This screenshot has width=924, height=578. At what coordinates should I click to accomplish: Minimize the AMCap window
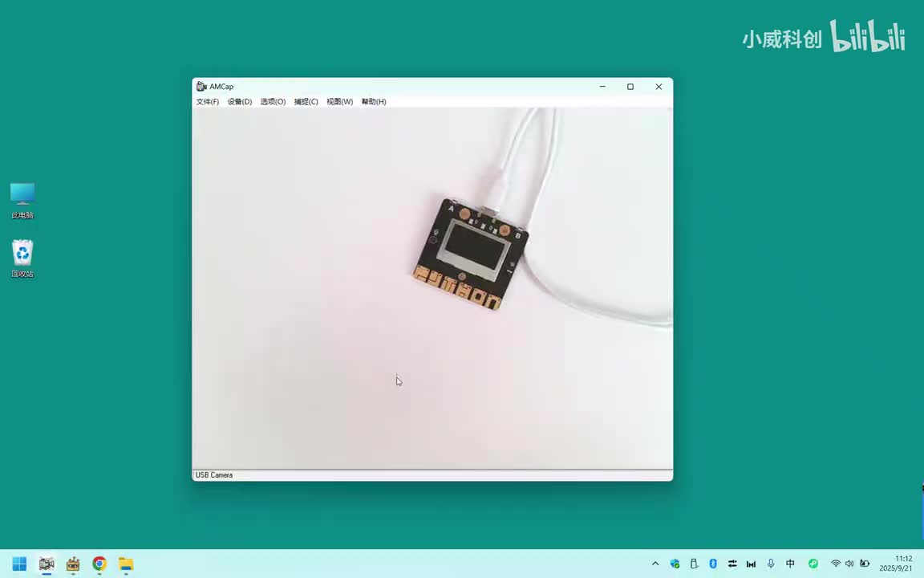(x=602, y=87)
